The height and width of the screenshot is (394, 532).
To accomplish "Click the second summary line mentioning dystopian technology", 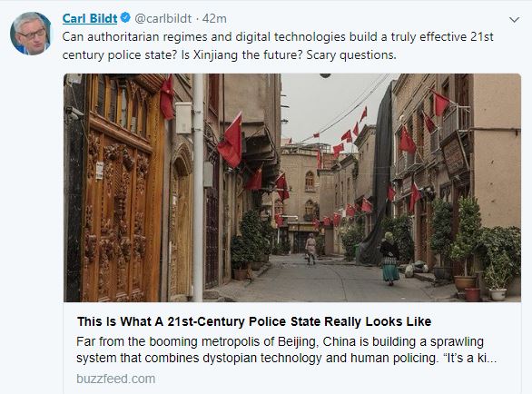I will tap(286, 358).
